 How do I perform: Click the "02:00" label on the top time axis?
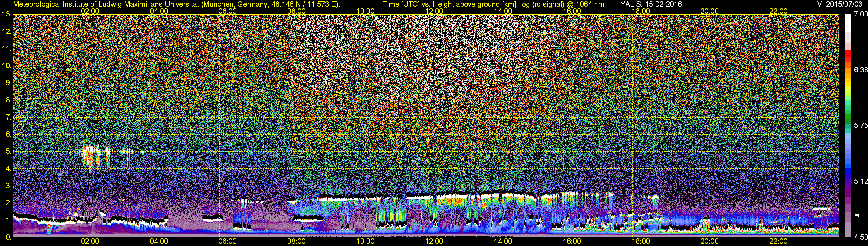(90, 11)
